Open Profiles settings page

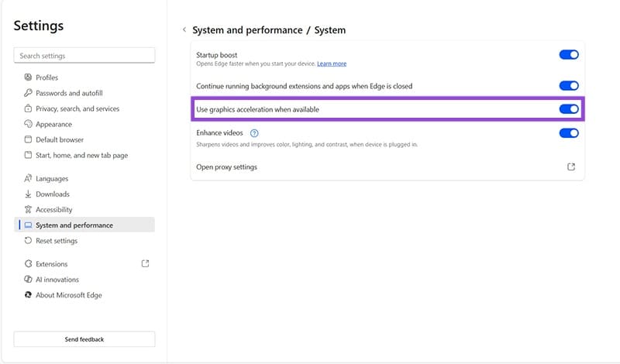(84, 77)
